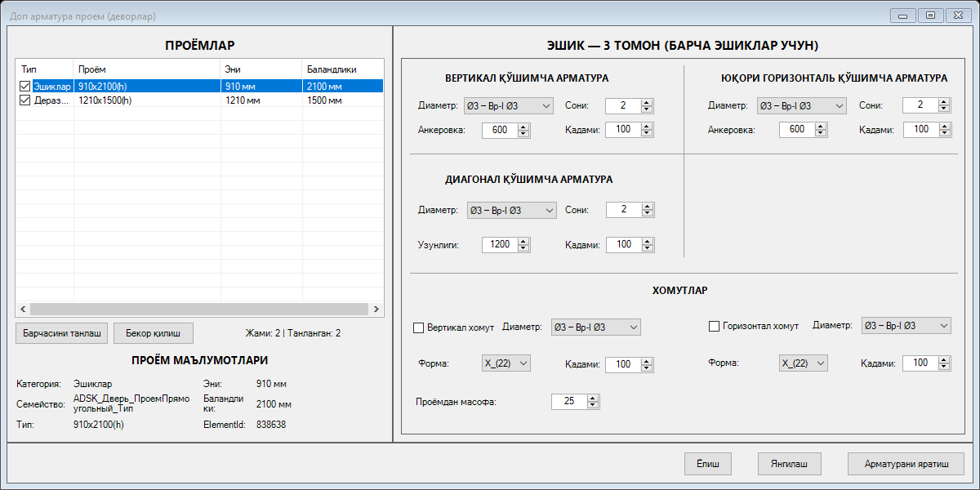Focus Қадами field in Диагонал қўшимча арматура
This screenshot has height=490, width=980.
(x=624, y=244)
